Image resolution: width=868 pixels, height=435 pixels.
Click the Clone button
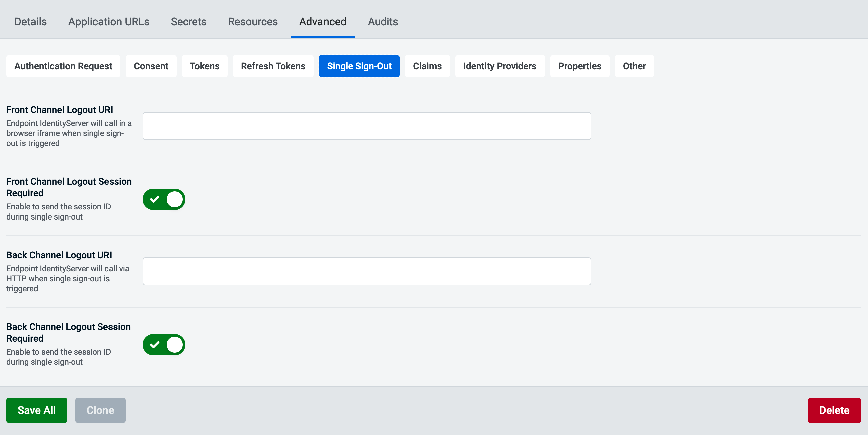tap(100, 410)
